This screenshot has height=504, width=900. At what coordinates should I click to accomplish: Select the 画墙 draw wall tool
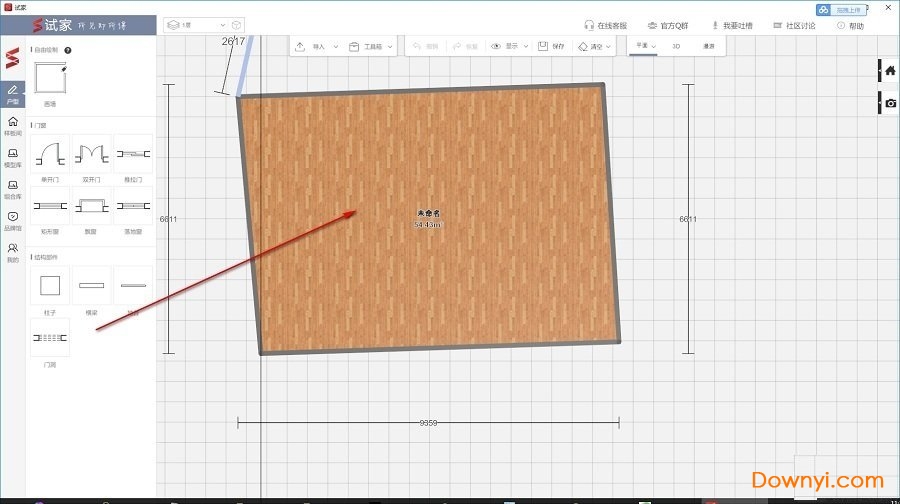[50, 78]
